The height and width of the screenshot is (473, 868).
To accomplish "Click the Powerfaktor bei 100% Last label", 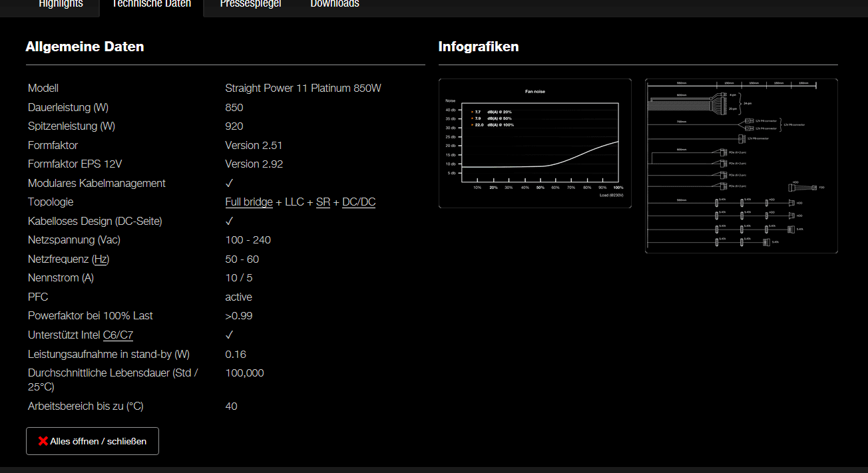I will point(91,316).
